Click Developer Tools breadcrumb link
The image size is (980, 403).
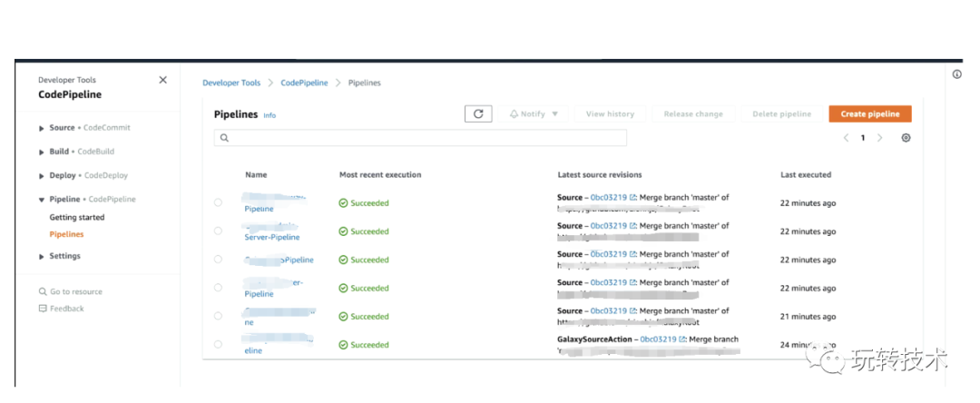[x=231, y=83]
